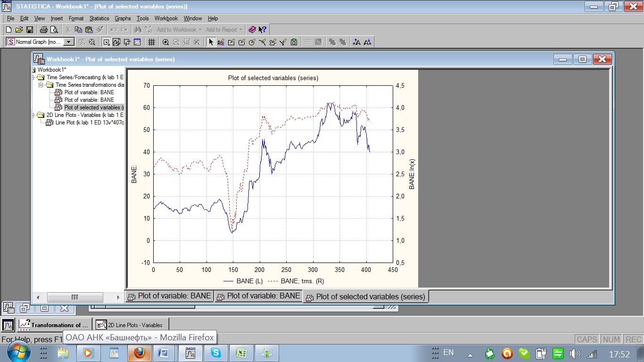Screen dimensions: 644x362
Task: Click the tree panel horizontal scrollbar thumb
Action: point(75,297)
